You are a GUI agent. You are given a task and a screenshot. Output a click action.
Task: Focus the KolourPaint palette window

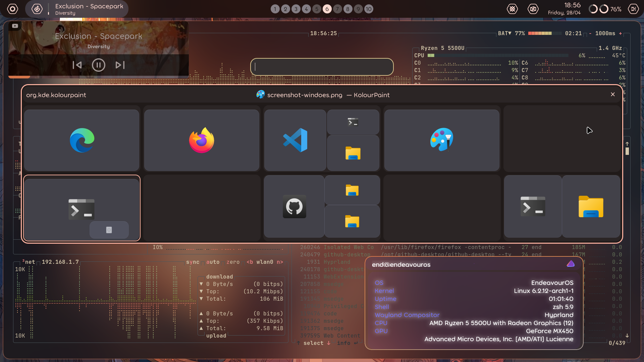point(441,140)
